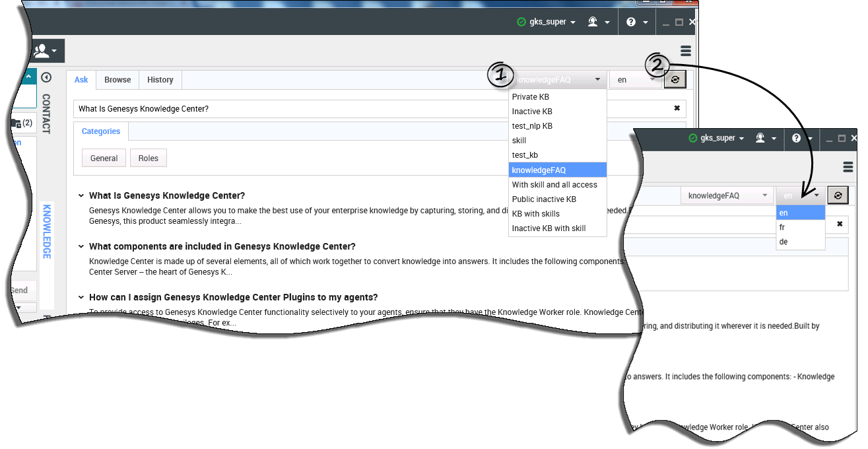This screenshot has height=449, width=868.
Task: Expand the What components are included question
Action: coord(81,247)
